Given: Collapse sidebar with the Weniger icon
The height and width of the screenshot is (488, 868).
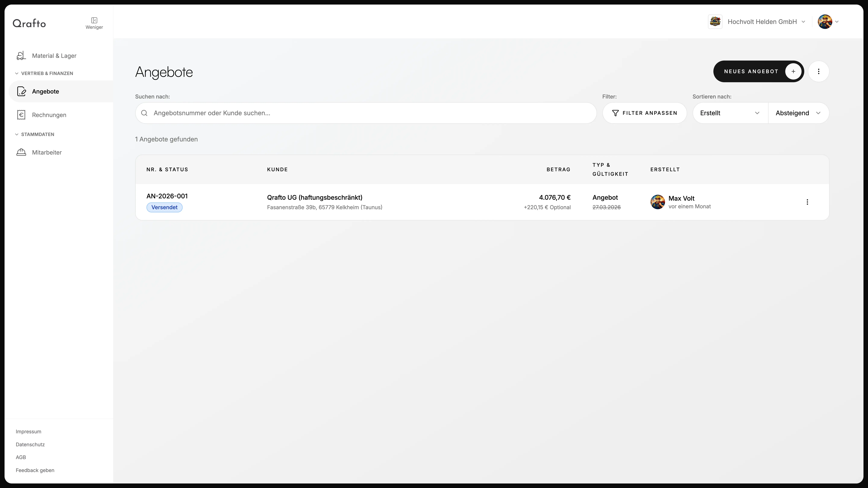Looking at the screenshot, I should point(94,20).
